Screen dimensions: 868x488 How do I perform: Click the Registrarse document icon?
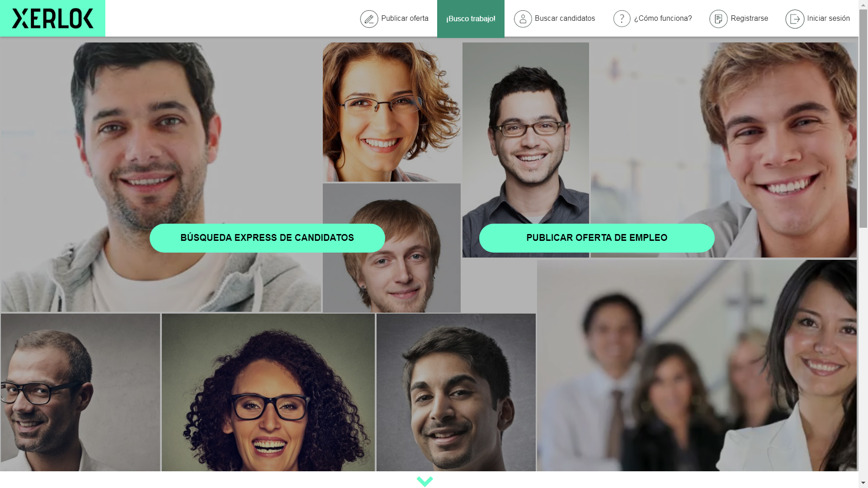pos(718,19)
